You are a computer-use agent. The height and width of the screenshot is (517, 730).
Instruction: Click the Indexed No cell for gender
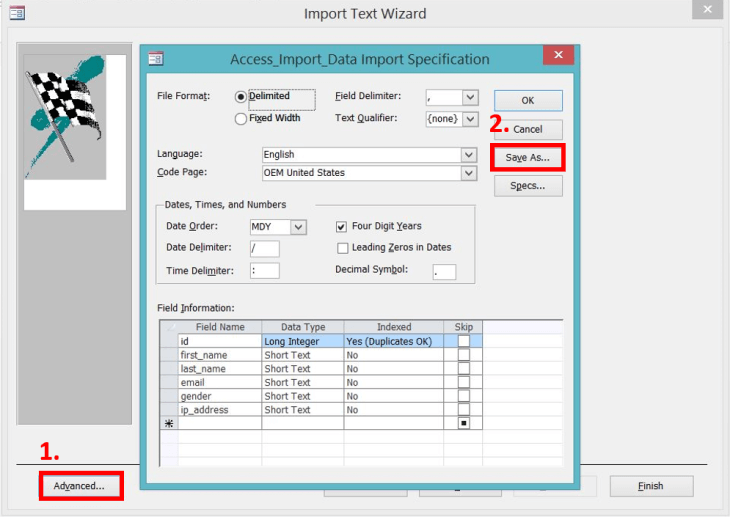(394, 396)
